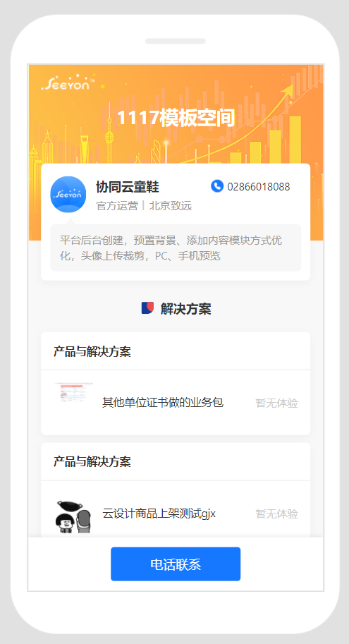Select 云设计商品上架测试gjx item title
This screenshot has width=349, height=644.
[x=159, y=514]
